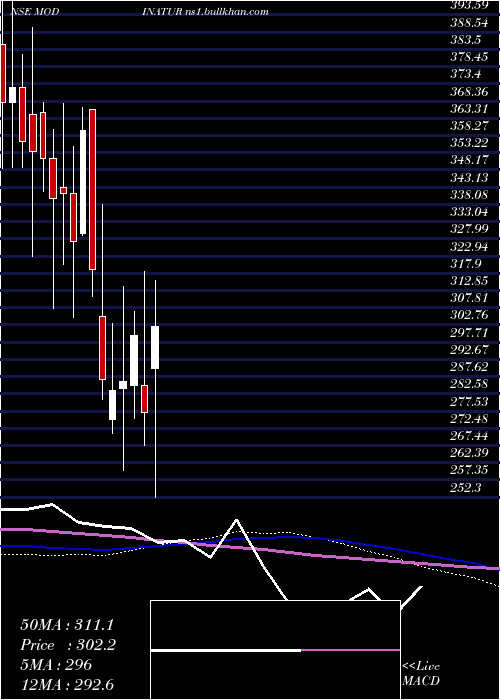Click the 262.39 price axis label
This screenshot has width=500, height=700.
(x=470, y=453)
